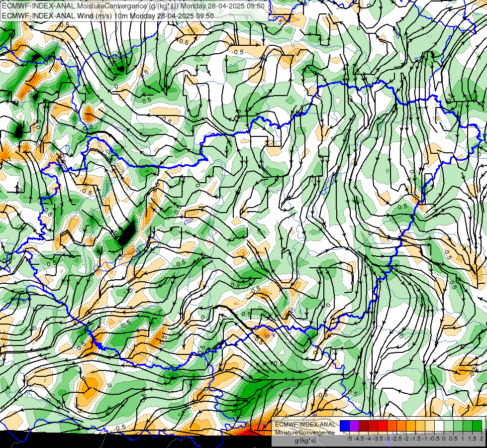Viewport: 487px width, 448px height.
Task: Pick the darkest green swatch ending at 2
Action: click(477, 426)
